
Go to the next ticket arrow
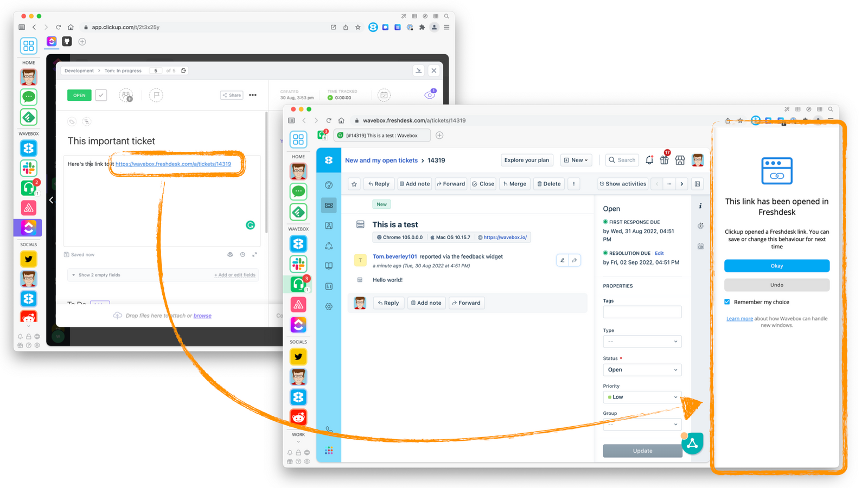(682, 184)
